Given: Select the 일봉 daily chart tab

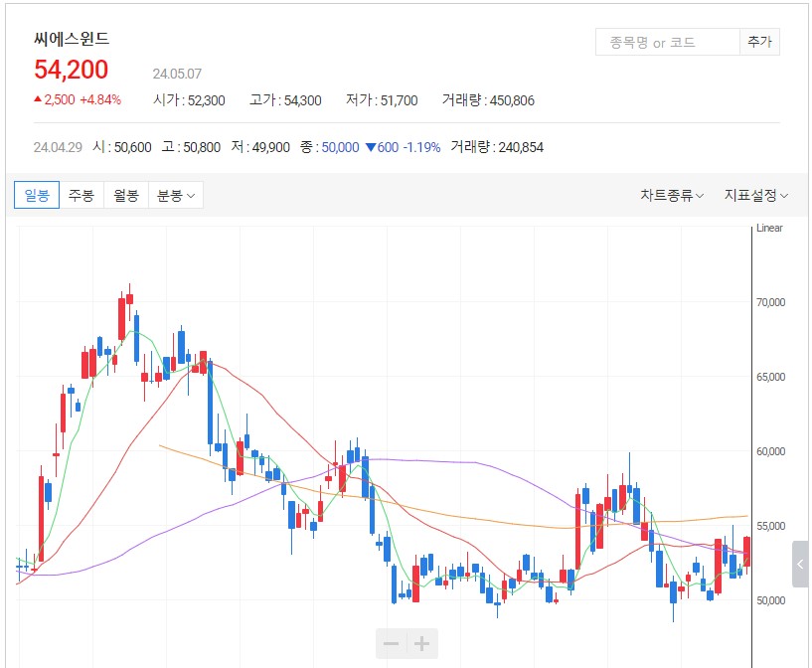Looking at the screenshot, I should click(37, 195).
